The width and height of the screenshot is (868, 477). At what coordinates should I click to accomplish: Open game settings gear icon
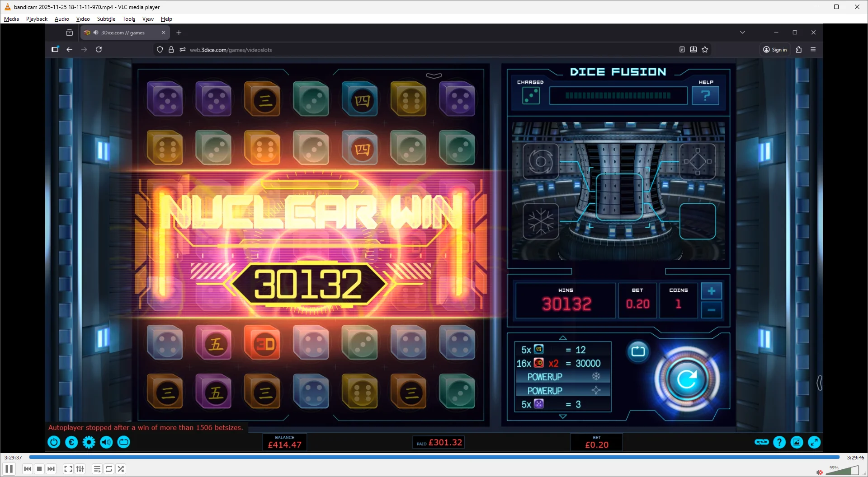(89, 442)
